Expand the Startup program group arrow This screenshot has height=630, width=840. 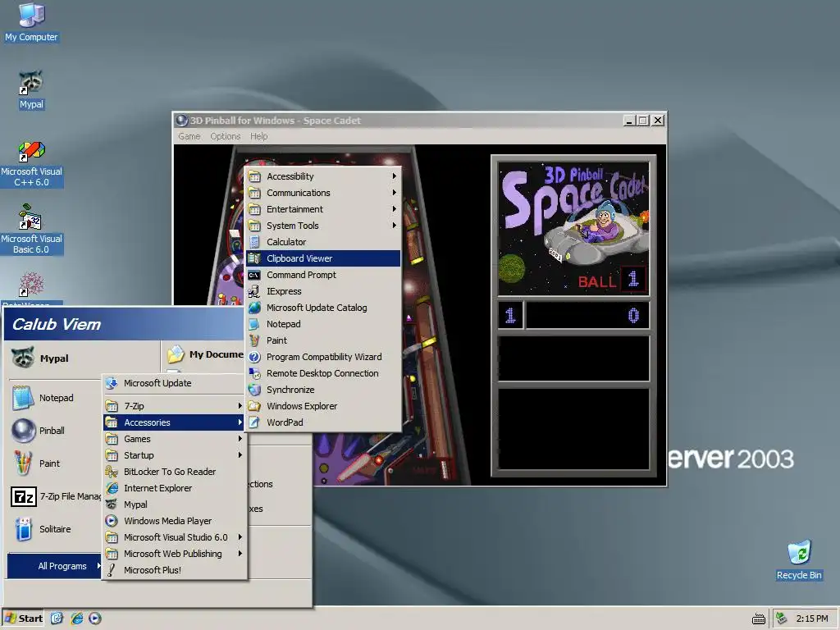[240, 454]
